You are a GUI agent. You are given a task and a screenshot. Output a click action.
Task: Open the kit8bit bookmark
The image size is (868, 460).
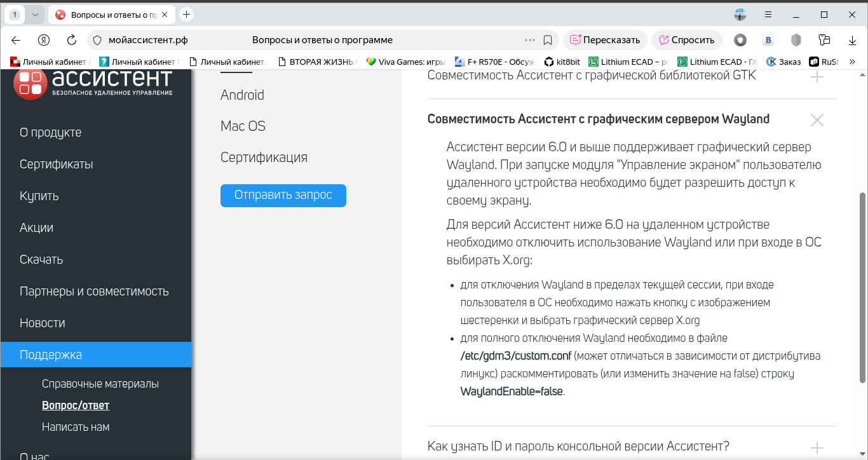(x=562, y=62)
